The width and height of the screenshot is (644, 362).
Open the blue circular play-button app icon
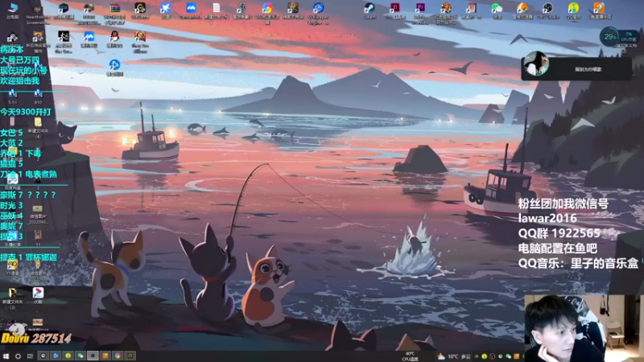114,68
